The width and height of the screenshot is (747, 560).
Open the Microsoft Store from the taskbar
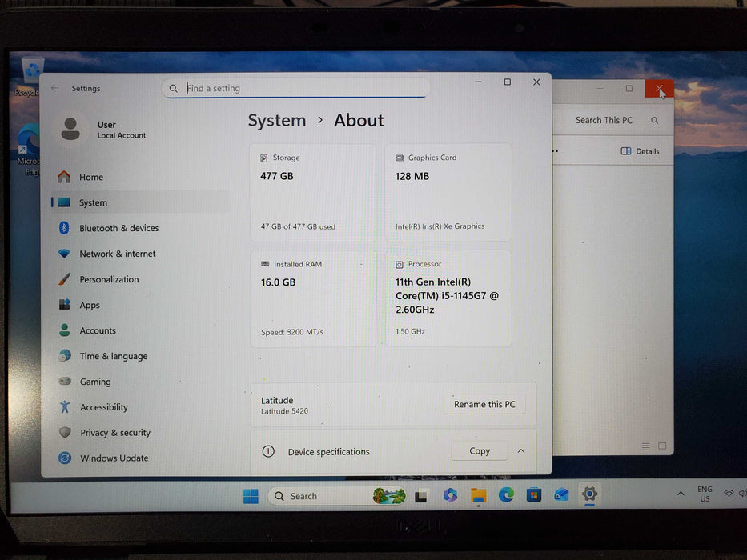[x=534, y=496]
